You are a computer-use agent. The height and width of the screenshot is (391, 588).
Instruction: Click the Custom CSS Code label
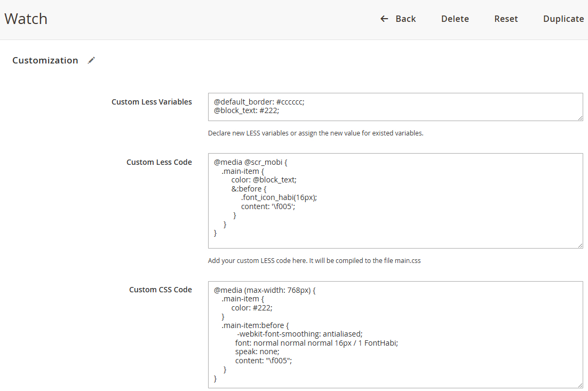click(x=161, y=290)
